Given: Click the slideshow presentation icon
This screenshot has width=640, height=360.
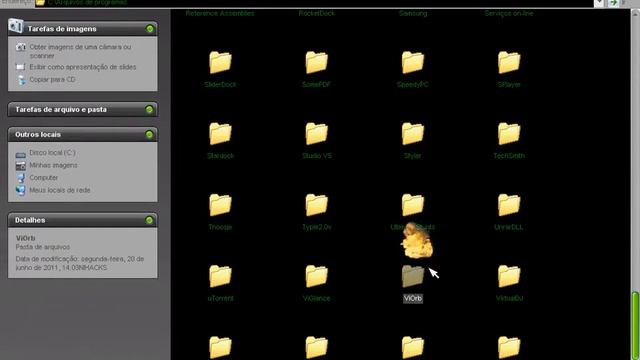Looking at the screenshot, I should [x=21, y=67].
